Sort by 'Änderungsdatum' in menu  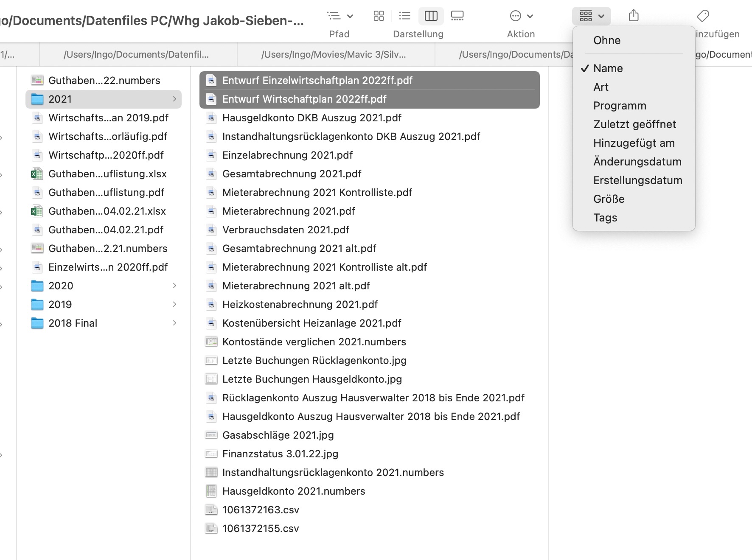tap(637, 162)
